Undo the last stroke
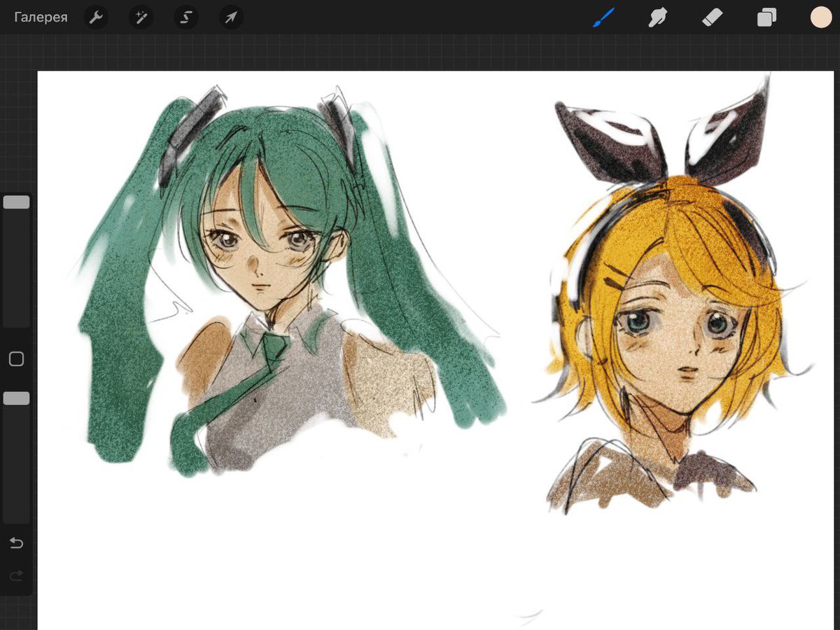Screen dimensions: 840x630 coord(16,543)
